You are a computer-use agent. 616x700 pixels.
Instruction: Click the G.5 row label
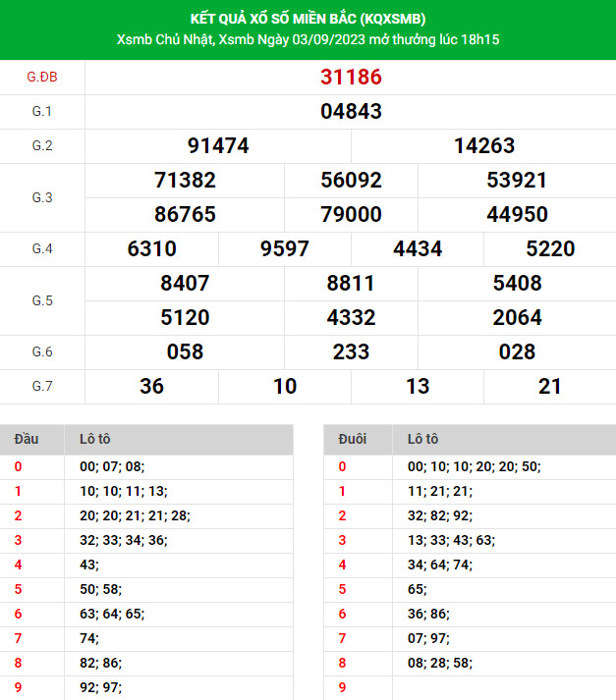click(x=42, y=300)
